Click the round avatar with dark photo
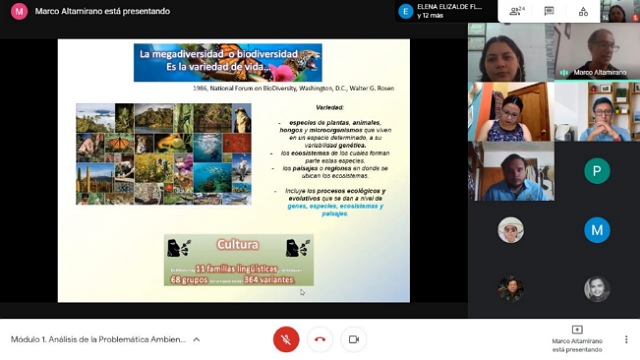Screen dimensions: 640x360 click(x=511, y=289)
